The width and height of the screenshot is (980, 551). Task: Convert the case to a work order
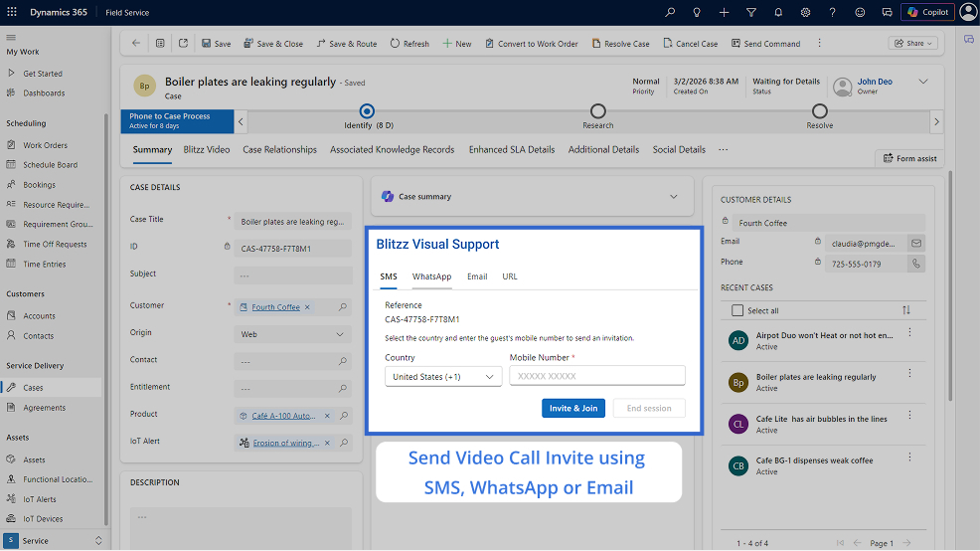click(532, 43)
